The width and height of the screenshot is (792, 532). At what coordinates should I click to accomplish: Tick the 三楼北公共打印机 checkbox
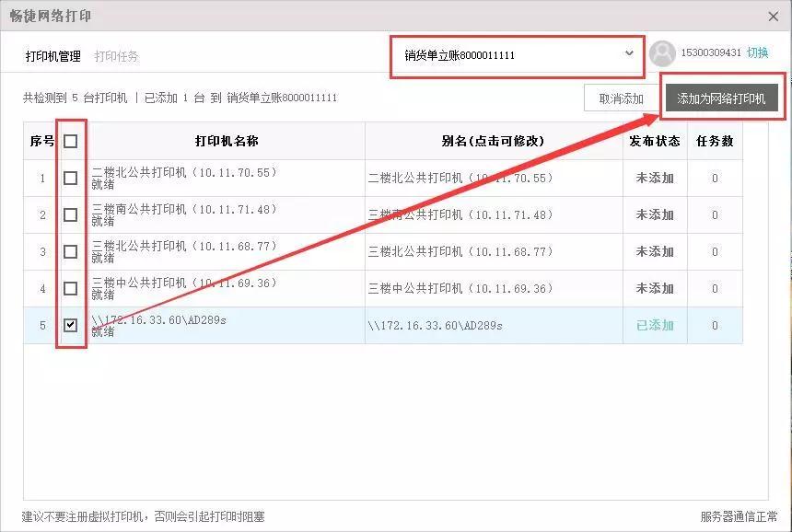[x=71, y=251]
